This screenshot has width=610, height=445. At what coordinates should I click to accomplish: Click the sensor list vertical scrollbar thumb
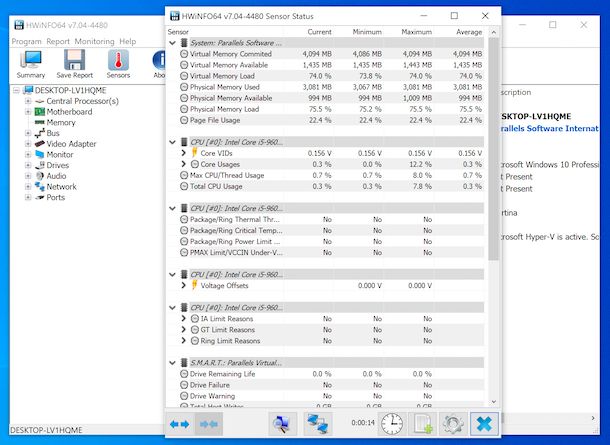494,149
